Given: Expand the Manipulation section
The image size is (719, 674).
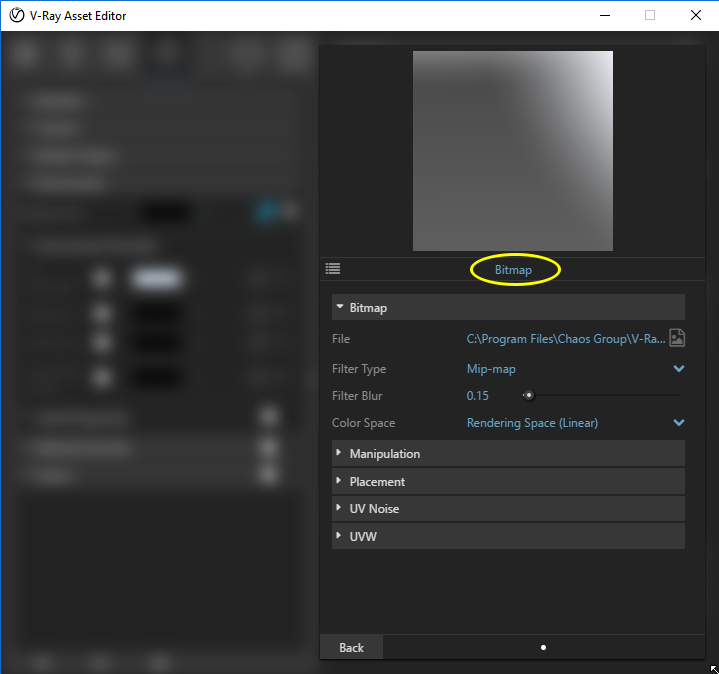Looking at the screenshot, I should coord(508,453).
